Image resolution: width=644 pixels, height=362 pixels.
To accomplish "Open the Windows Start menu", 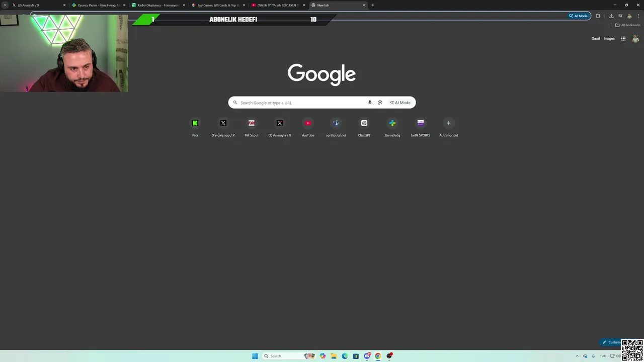I will (255, 356).
